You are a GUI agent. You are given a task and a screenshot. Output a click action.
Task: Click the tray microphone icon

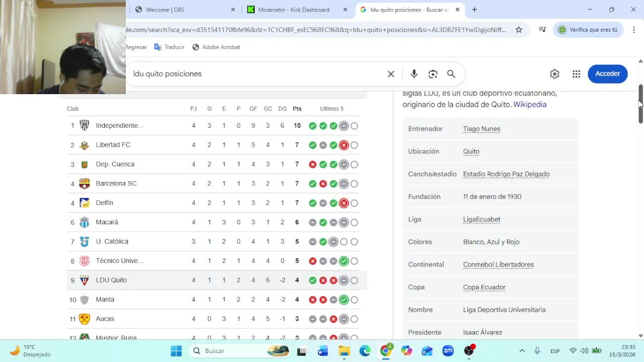537,351
